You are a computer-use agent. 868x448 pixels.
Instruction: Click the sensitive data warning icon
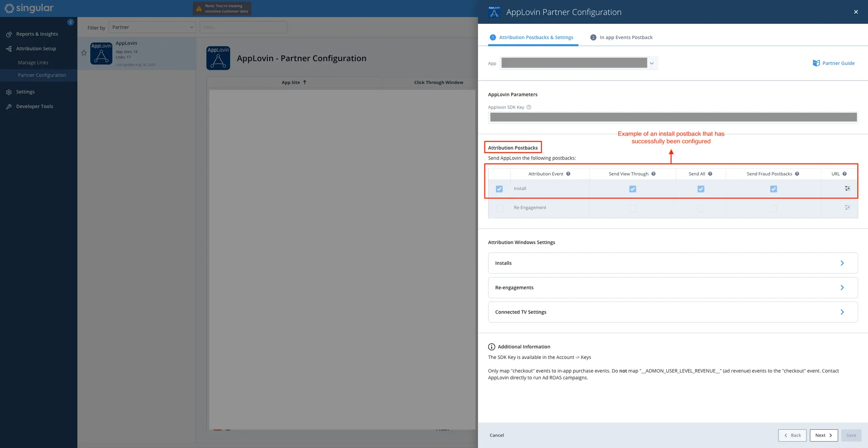coord(199,8)
